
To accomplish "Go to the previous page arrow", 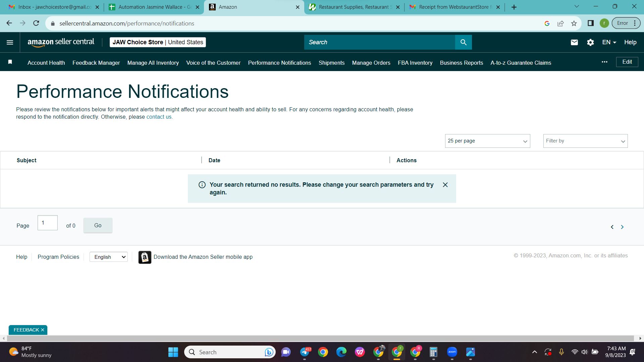I will coord(612,227).
